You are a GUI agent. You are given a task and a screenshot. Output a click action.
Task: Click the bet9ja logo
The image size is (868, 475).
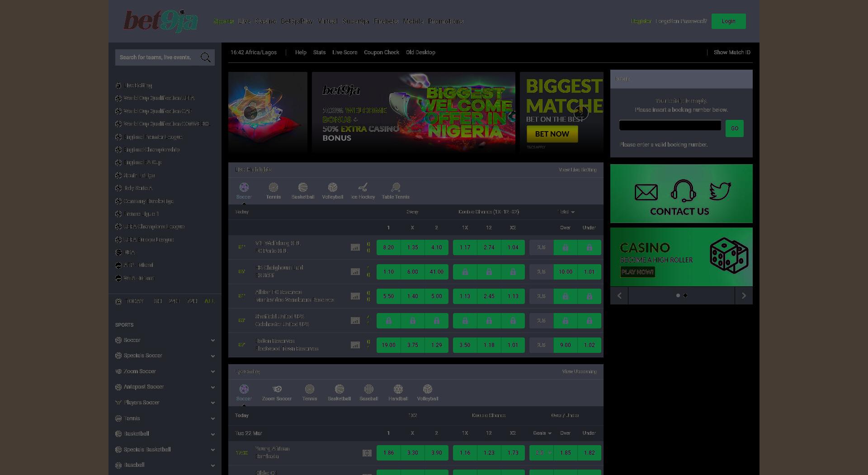pyautogui.click(x=160, y=21)
